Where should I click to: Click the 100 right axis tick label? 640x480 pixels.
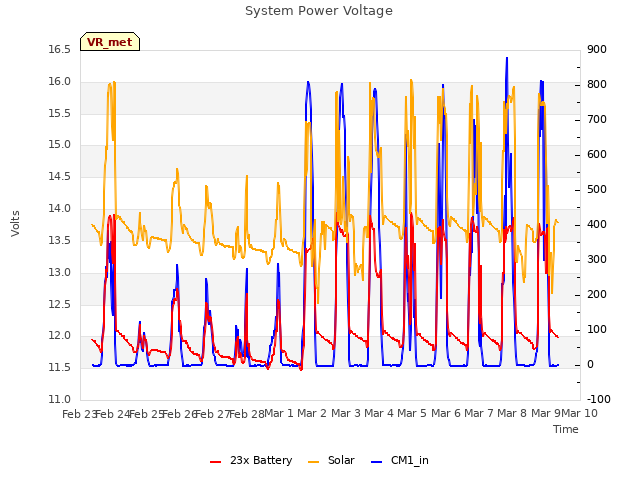[597, 330]
